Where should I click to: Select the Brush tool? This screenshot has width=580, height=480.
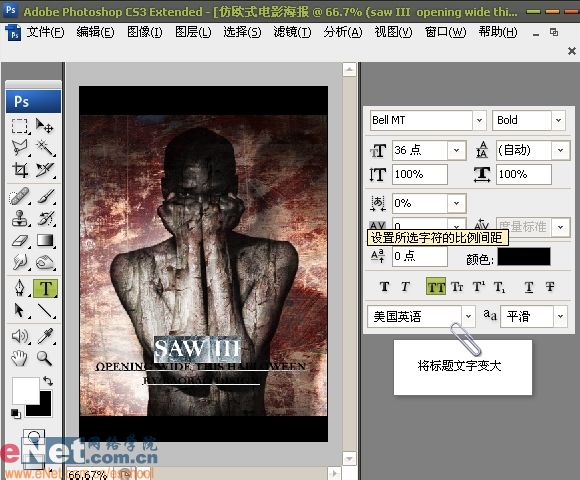point(45,196)
